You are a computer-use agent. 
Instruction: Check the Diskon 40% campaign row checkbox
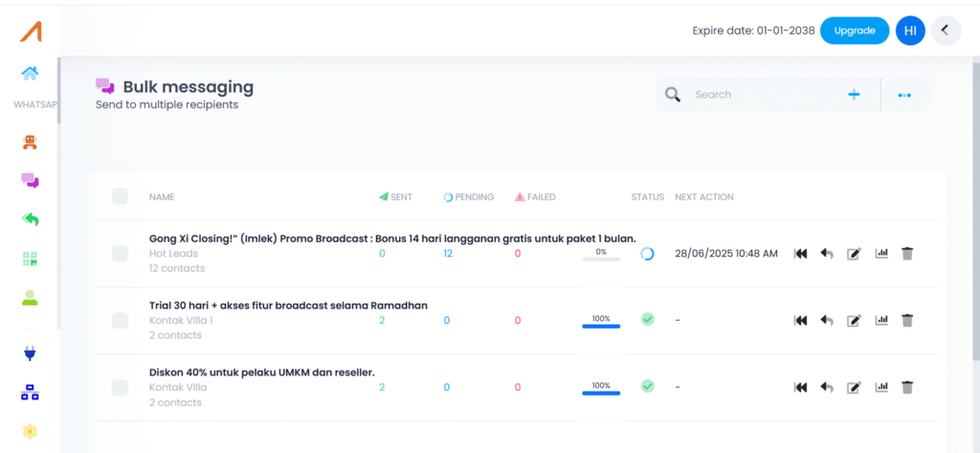(x=120, y=387)
